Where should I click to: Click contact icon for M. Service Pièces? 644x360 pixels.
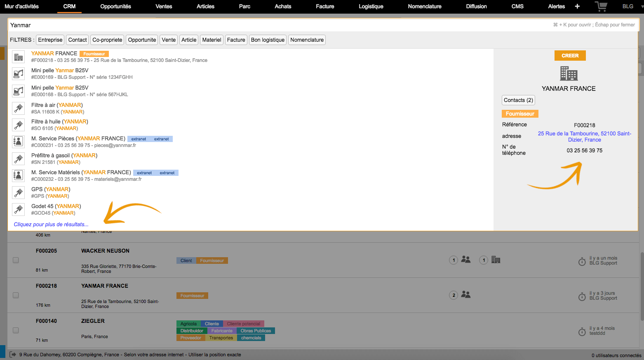(18, 142)
